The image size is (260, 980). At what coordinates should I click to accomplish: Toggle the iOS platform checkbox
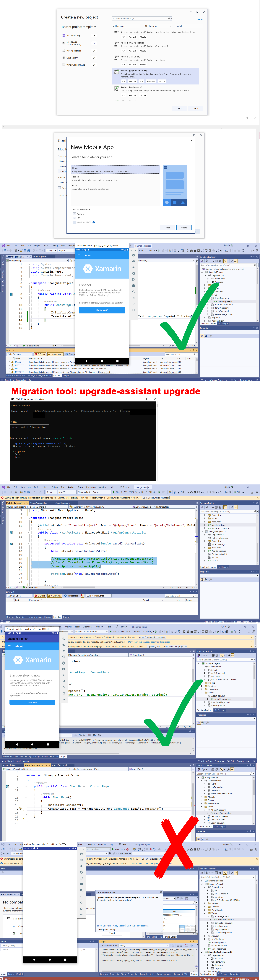tap(74, 218)
